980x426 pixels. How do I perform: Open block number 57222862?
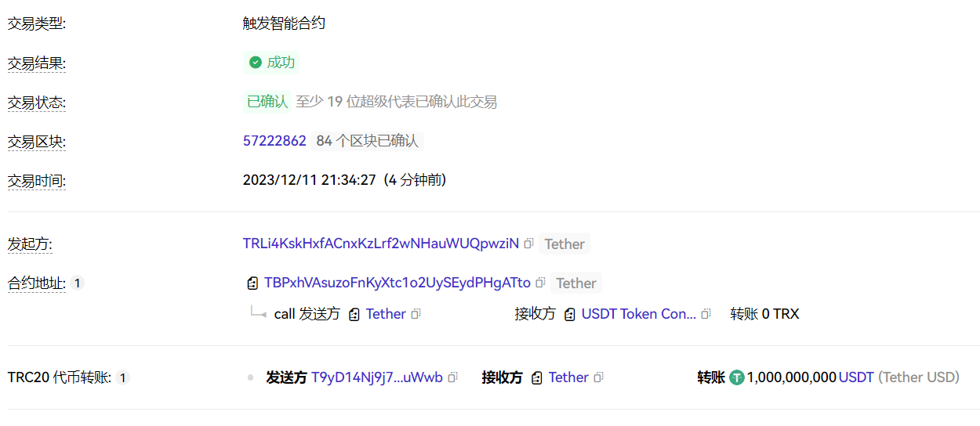(x=274, y=141)
